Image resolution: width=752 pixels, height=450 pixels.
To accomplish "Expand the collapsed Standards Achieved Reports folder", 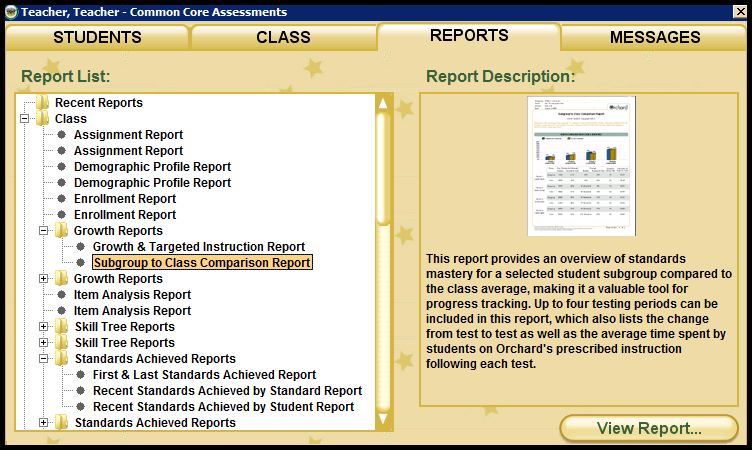I will coord(44,423).
